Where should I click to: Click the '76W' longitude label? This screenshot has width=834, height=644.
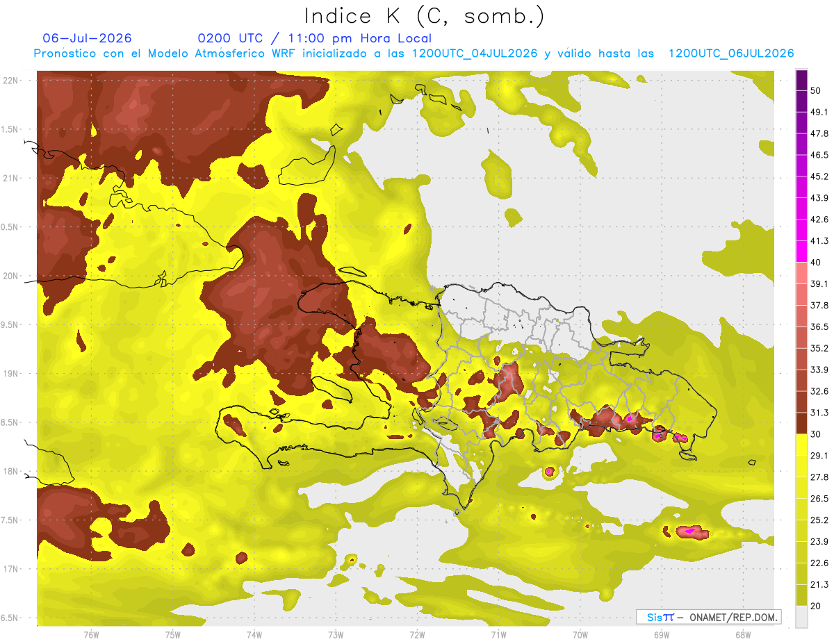[x=91, y=635]
